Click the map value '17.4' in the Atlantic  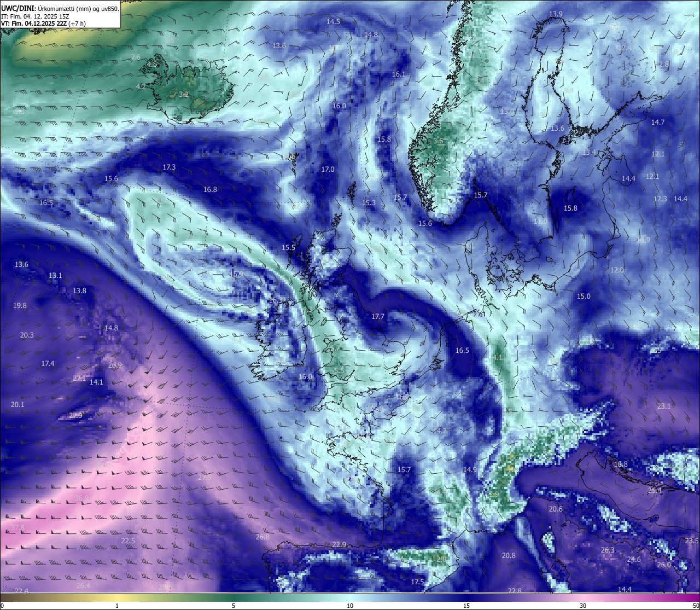48,364
